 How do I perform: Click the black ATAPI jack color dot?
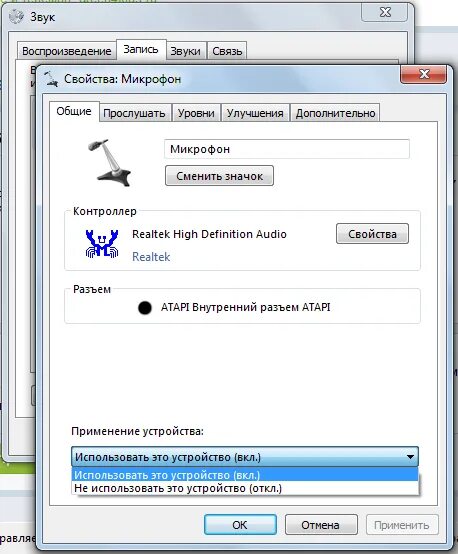coord(145,308)
